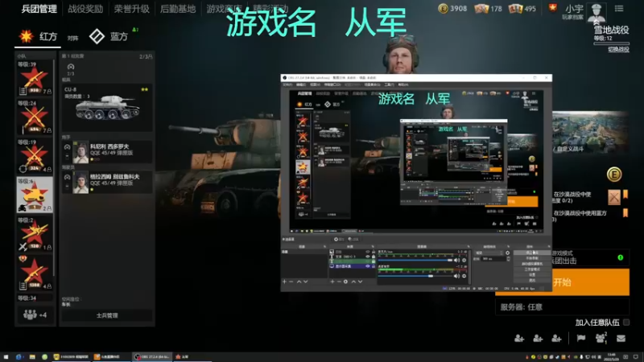Click the transition duration stepper arrows
644x362 pixels.
tap(508, 259)
